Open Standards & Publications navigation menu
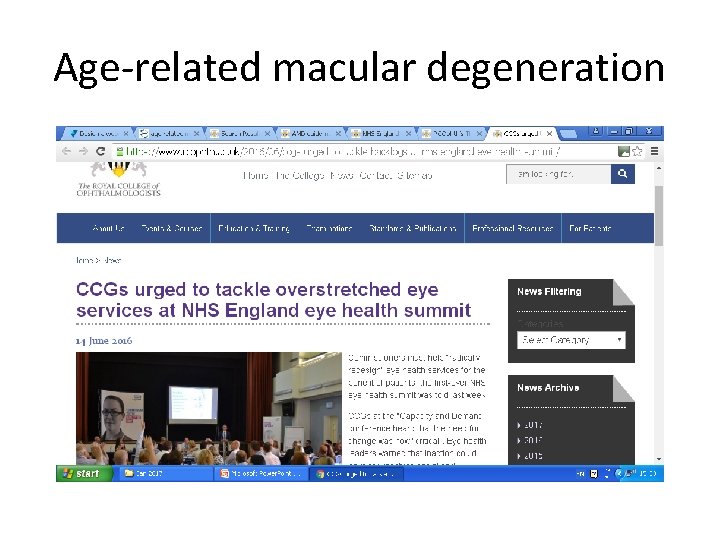This screenshot has height=540, width=720. pyautogui.click(x=413, y=228)
